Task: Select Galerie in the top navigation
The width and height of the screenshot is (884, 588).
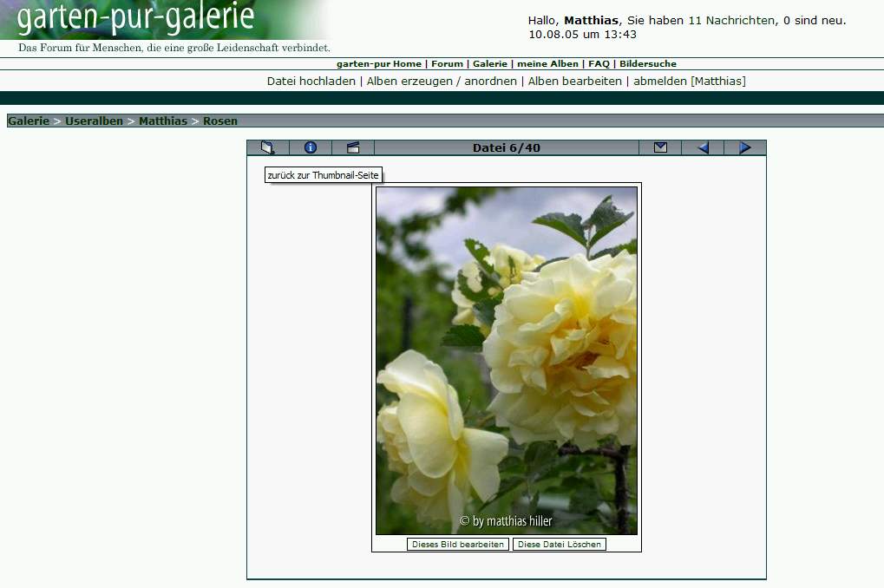Action: pyautogui.click(x=489, y=64)
